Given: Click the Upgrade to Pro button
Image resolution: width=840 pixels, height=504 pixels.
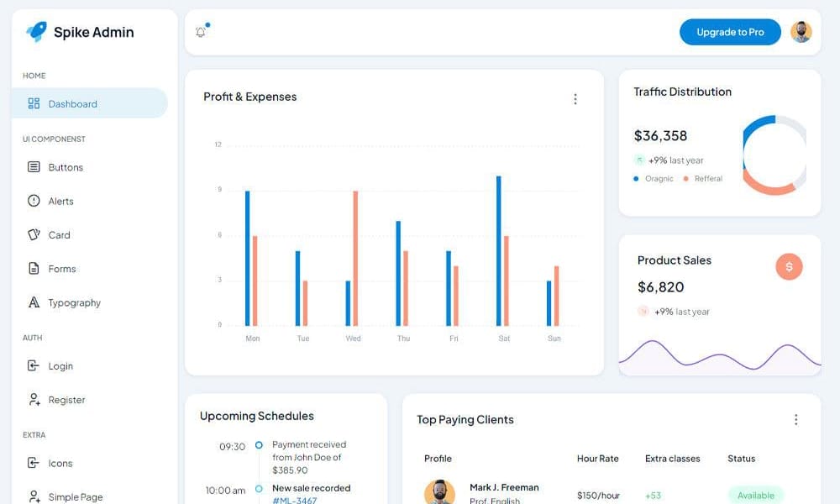Looking at the screenshot, I should click(x=729, y=31).
